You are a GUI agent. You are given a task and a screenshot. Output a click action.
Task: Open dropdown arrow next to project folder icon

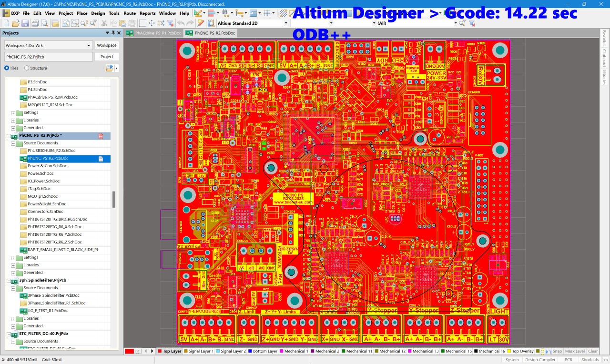click(117, 68)
